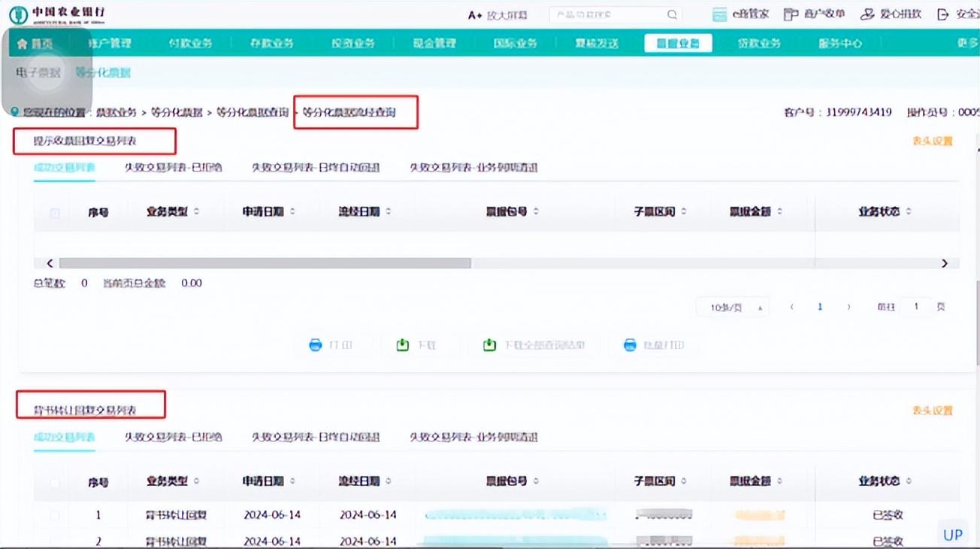Click the 表头设置 link

[932, 141]
